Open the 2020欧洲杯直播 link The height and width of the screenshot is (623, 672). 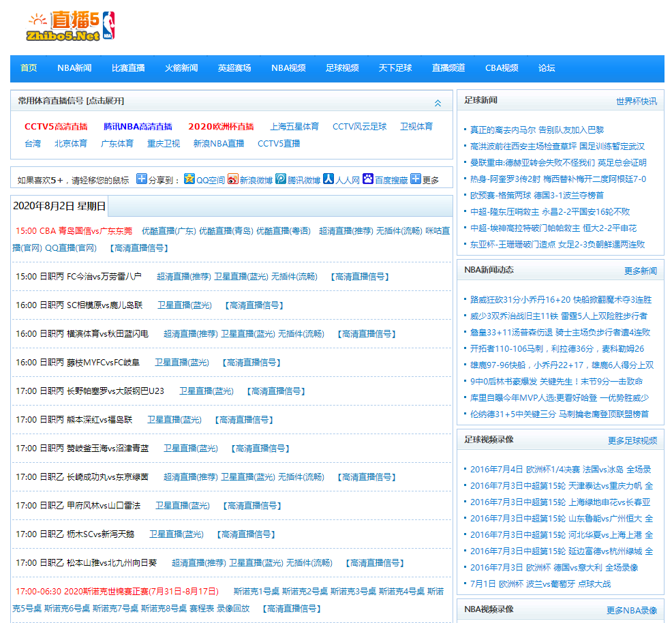click(x=221, y=126)
